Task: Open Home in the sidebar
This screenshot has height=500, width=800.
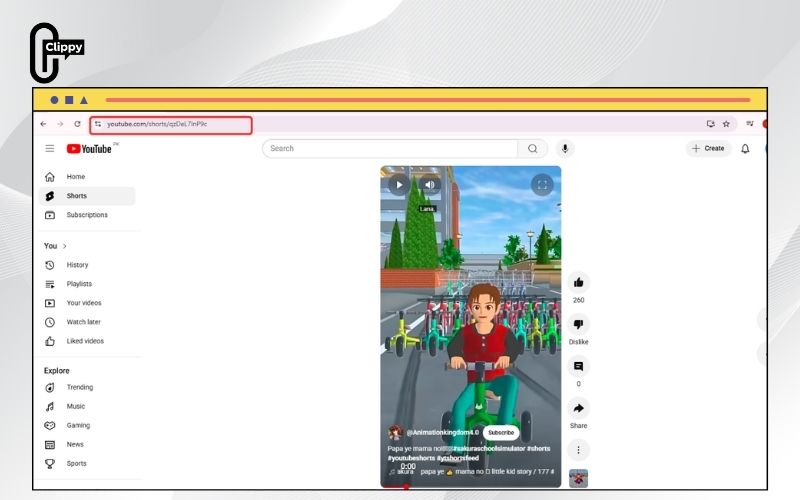Action: point(87,177)
